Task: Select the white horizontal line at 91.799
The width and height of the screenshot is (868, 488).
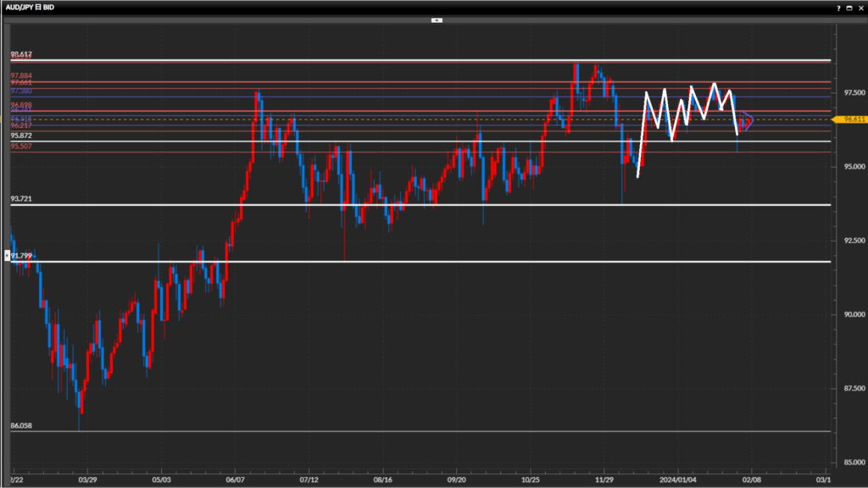Action: coord(424,261)
